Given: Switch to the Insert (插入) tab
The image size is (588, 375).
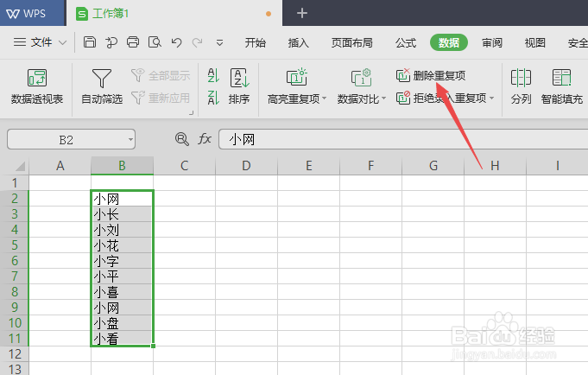Looking at the screenshot, I should [x=299, y=43].
